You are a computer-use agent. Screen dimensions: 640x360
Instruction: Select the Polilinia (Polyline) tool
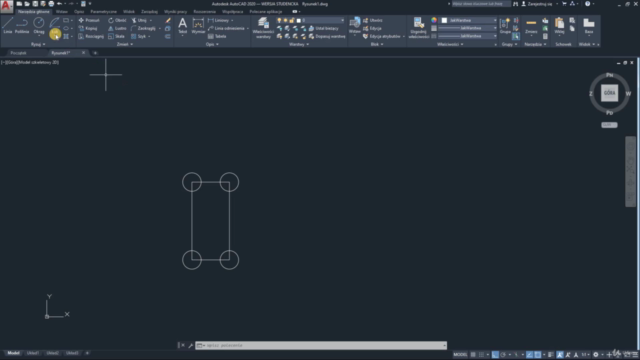pos(22,25)
